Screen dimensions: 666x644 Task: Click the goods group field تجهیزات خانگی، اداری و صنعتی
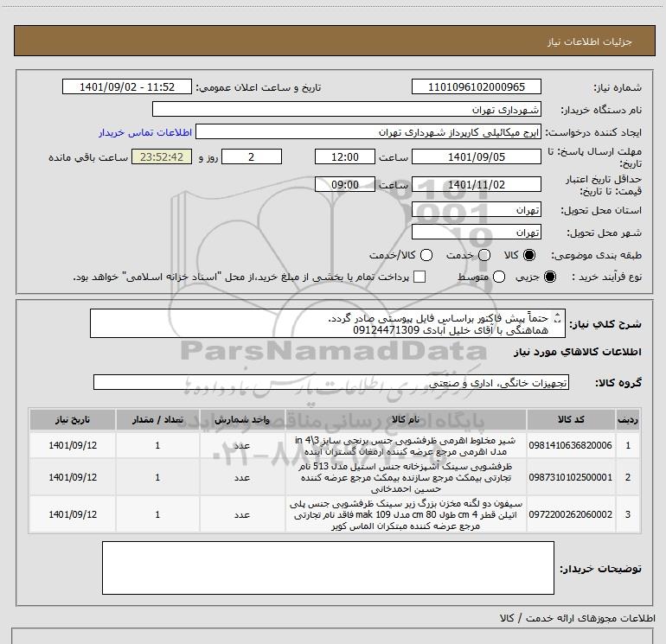click(331, 382)
